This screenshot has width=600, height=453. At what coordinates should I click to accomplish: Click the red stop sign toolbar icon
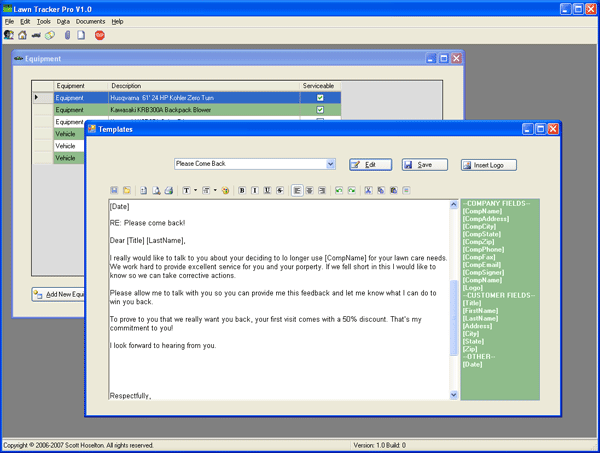point(99,35)
